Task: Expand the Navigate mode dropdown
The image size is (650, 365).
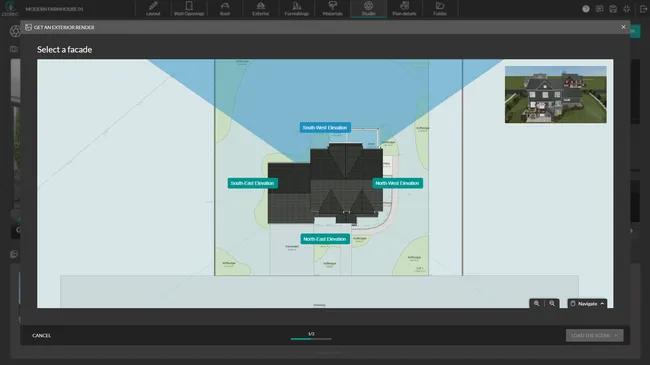Action: (x=587, y=304)
